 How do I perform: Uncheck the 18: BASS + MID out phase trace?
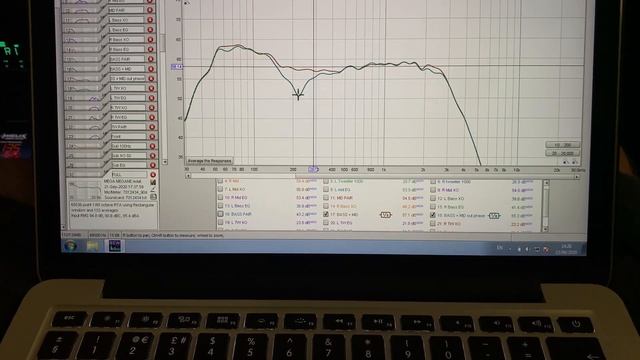(x=433, y=215)
